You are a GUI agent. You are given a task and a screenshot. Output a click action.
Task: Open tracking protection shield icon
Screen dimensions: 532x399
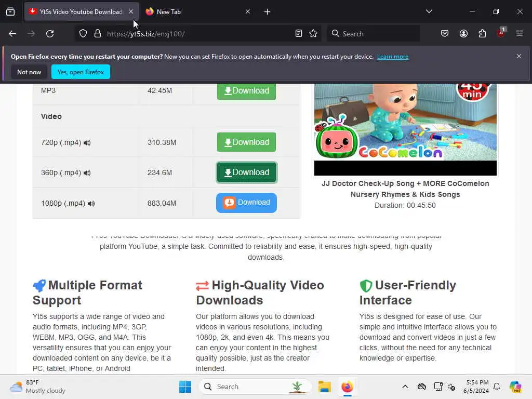coord(83,34)
